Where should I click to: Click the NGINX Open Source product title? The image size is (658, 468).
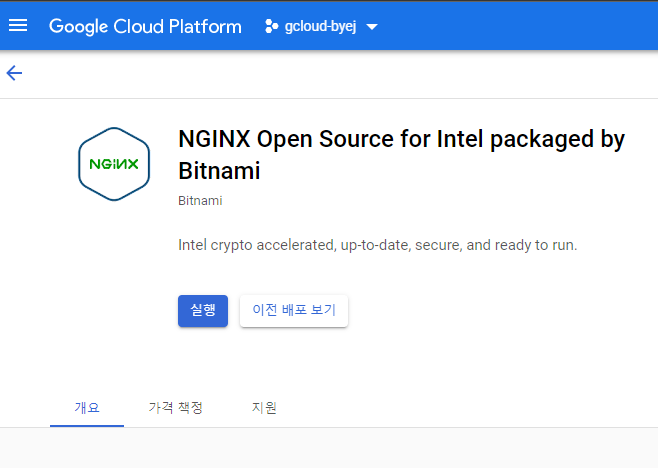pos(402,154)
